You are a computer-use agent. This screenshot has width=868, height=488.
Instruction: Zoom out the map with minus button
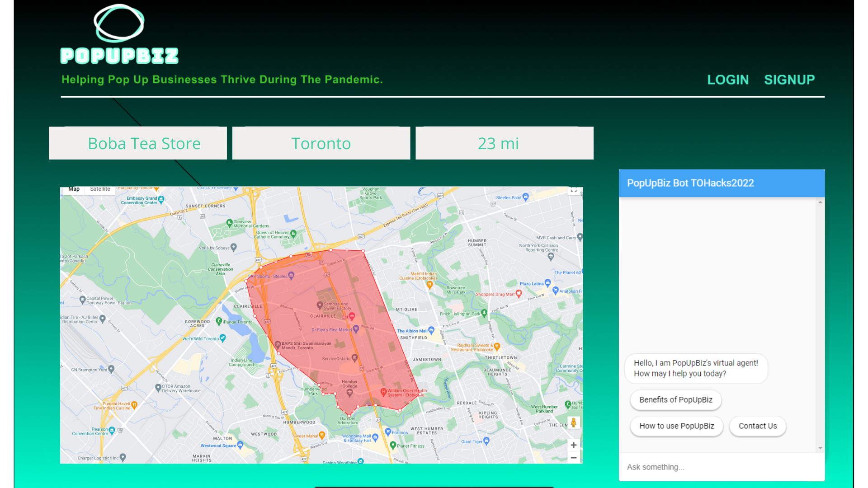point(573,458)
